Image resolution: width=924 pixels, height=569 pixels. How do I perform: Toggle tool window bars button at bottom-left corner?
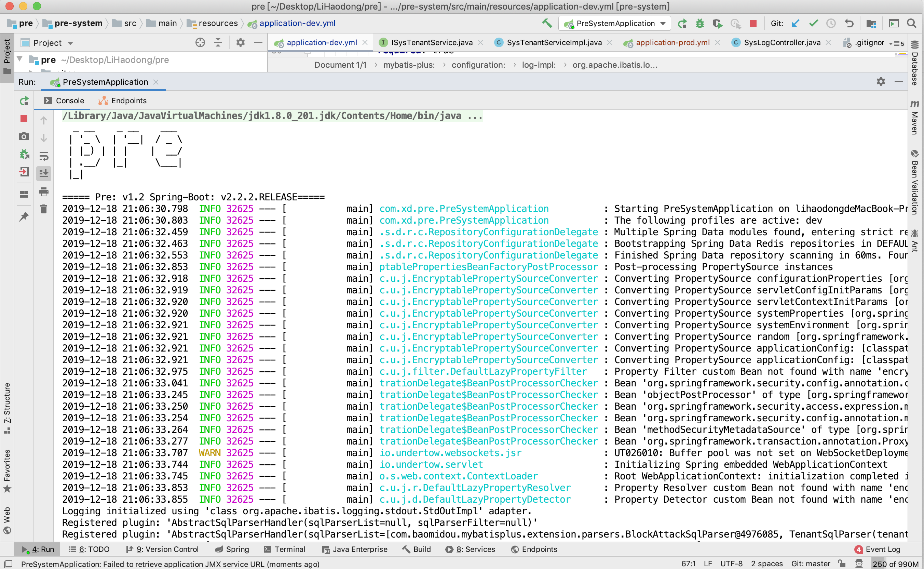(x=8, y=564)
